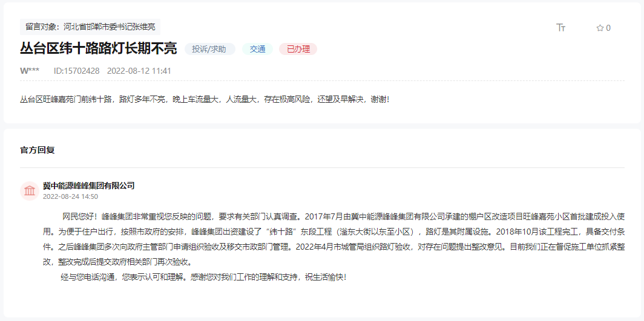Click the font size Tt icon
644x321 pixels.
pos(560,27)
